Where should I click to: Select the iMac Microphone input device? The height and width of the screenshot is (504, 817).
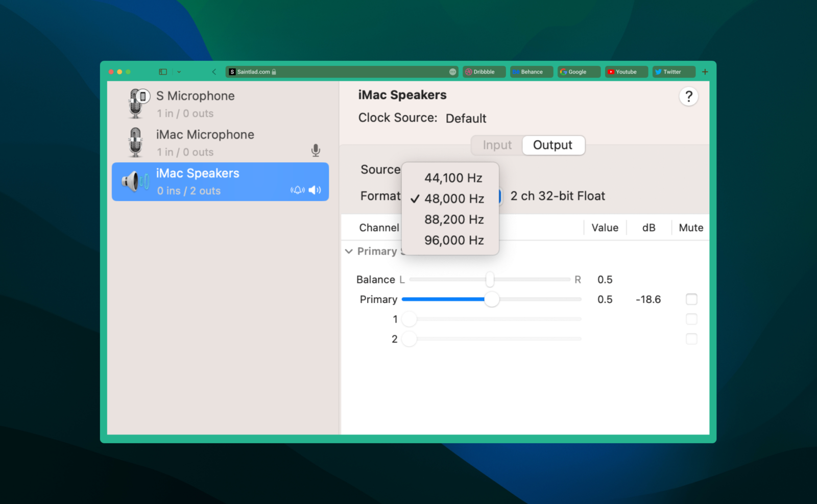[x=205, y=142]
